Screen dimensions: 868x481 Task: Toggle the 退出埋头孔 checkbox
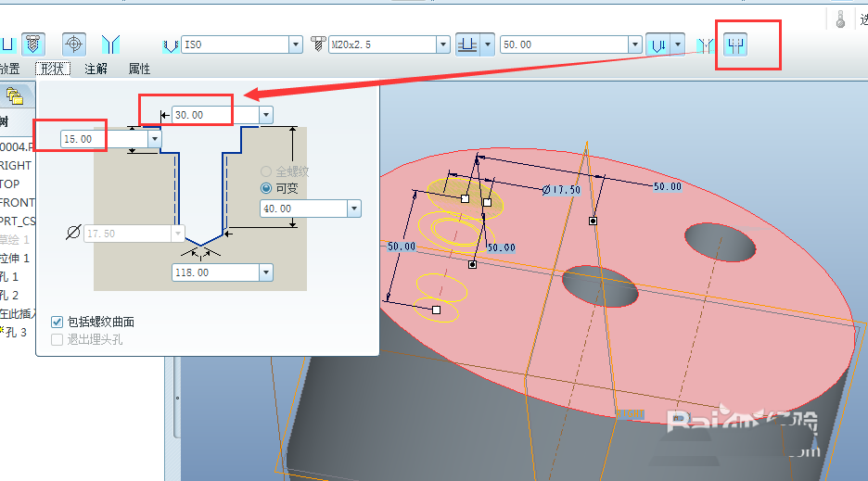click(57, 339)
